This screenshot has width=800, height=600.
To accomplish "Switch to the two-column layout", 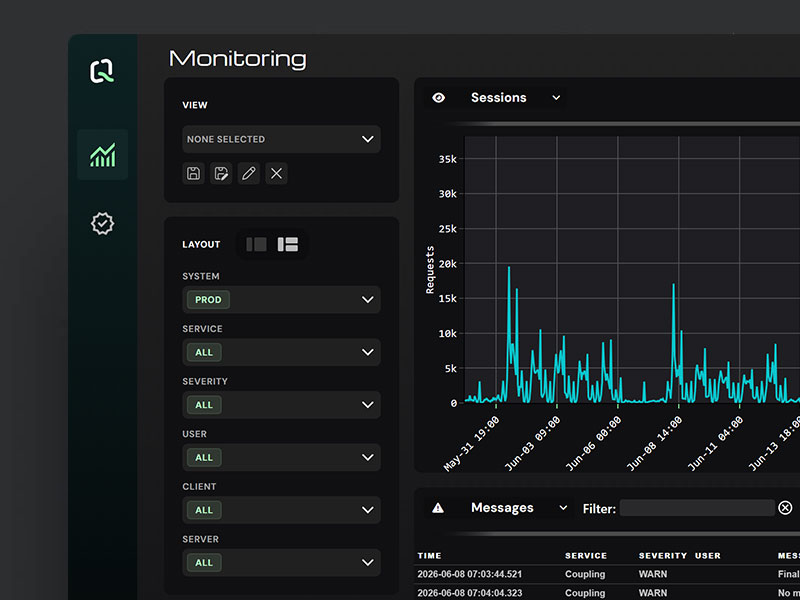I will tap(256, 244).
